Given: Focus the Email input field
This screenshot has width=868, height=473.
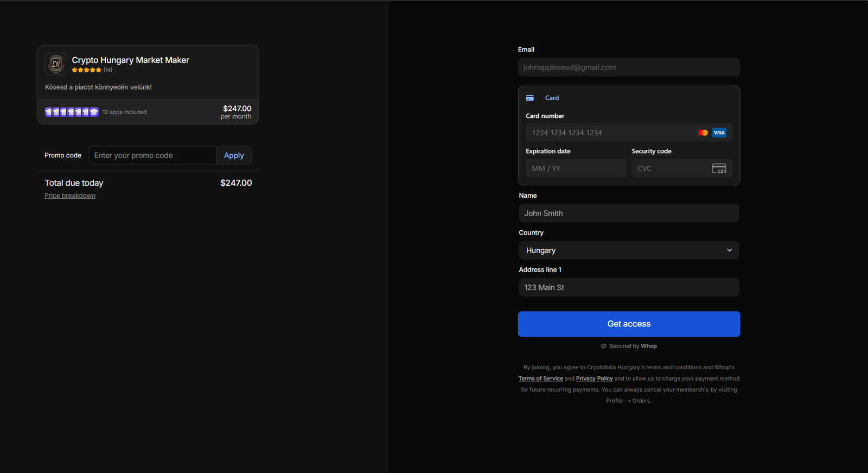Looking at the screenshot, I should point(629,67).
